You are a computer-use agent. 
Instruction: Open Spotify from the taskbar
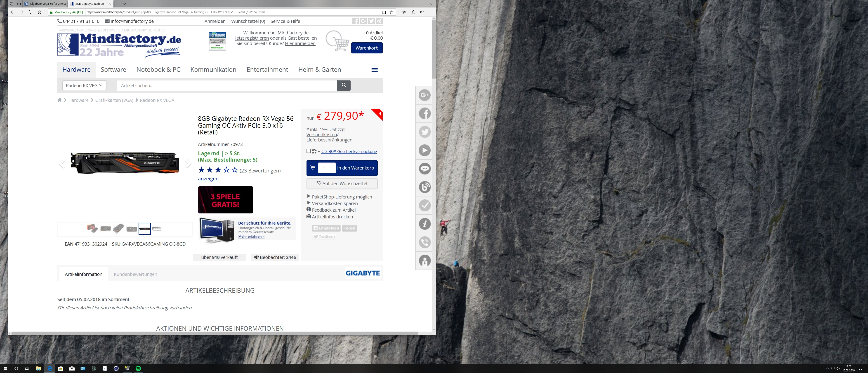(138, 368)
